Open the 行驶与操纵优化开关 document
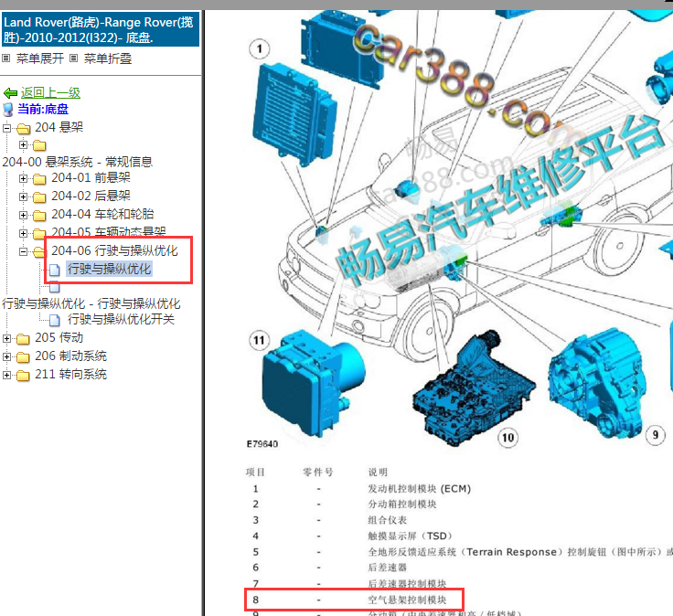Viewport: 673px width, 616px height. 121,319
